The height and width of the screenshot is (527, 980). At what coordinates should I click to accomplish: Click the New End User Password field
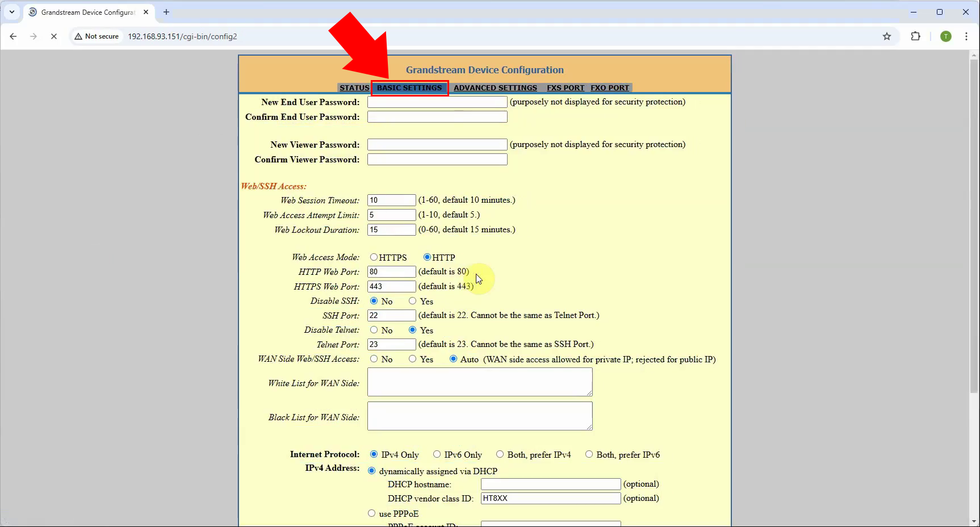(x=437, y=102)
